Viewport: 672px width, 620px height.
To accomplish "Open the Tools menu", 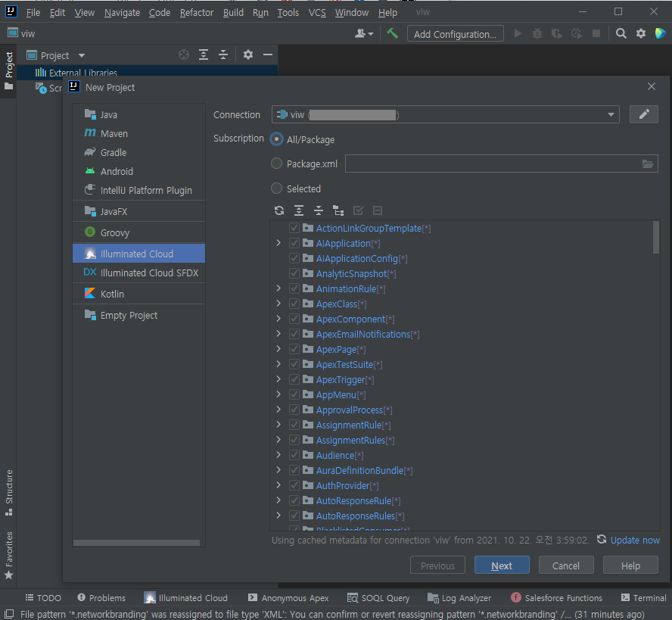I will [x=288, y=12].
